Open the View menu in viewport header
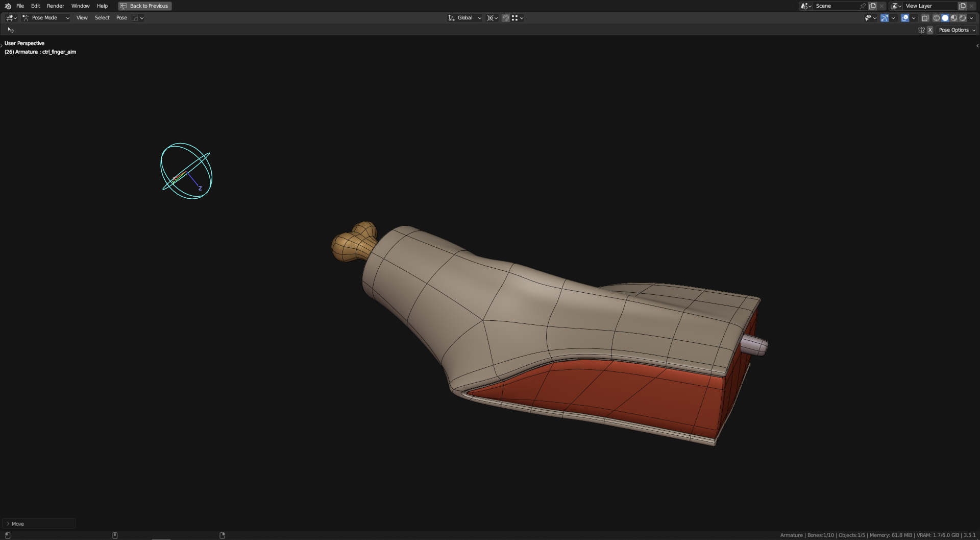 pyautogui.click(x=82, y=18)
